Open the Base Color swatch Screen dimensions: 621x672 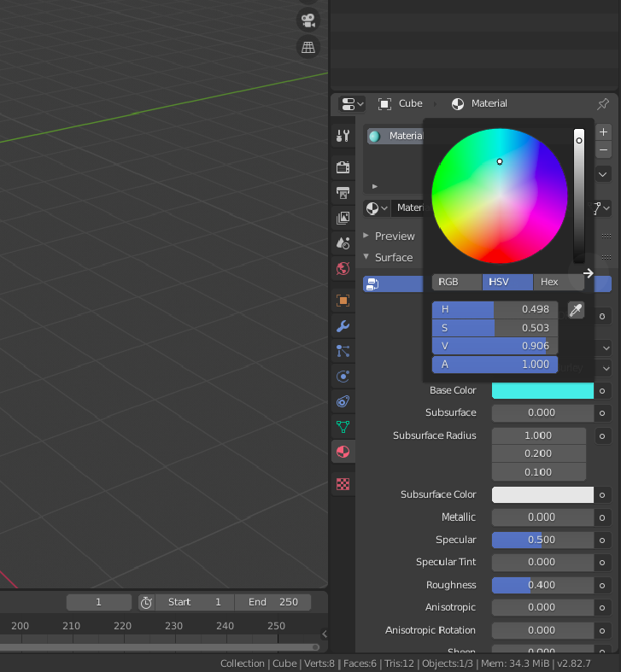click(x=542, y=390)
